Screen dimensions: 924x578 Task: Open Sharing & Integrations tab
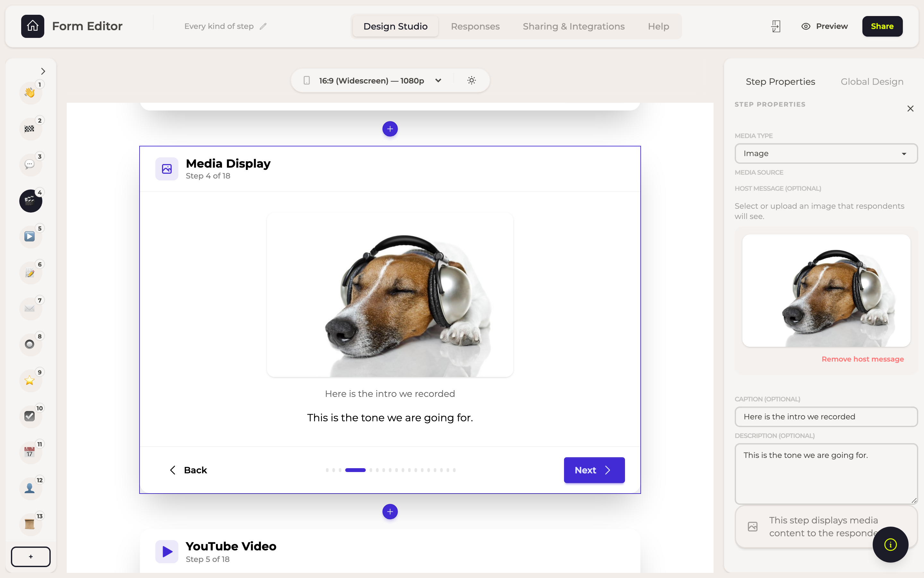point(574,26)
